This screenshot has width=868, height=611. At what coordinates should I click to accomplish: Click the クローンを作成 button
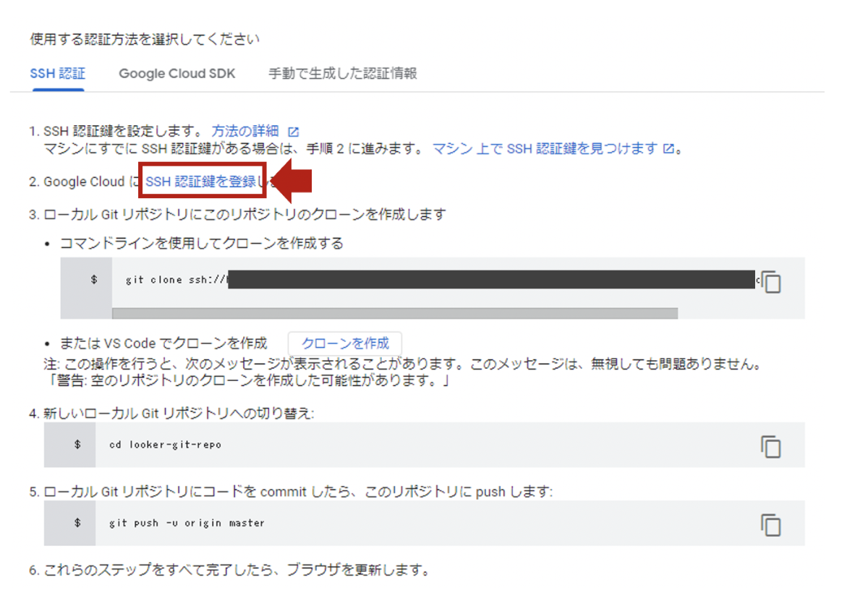[x=345, y=343]
